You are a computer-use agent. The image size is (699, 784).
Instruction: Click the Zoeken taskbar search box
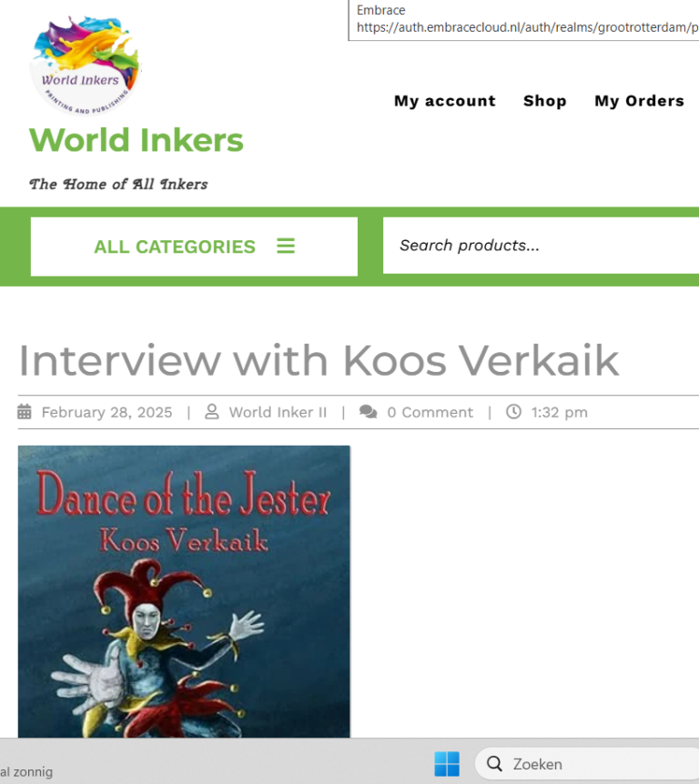(x=587, y=764)
